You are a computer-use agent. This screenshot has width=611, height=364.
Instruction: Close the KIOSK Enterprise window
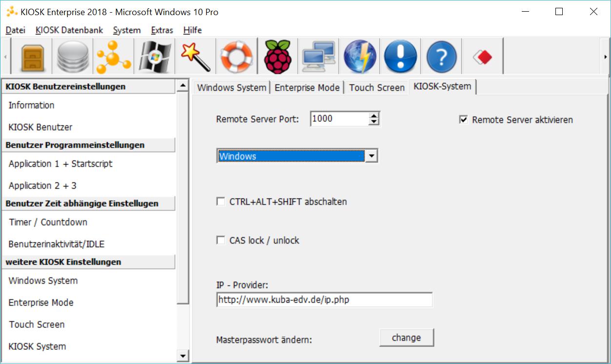tap(593, 12)
